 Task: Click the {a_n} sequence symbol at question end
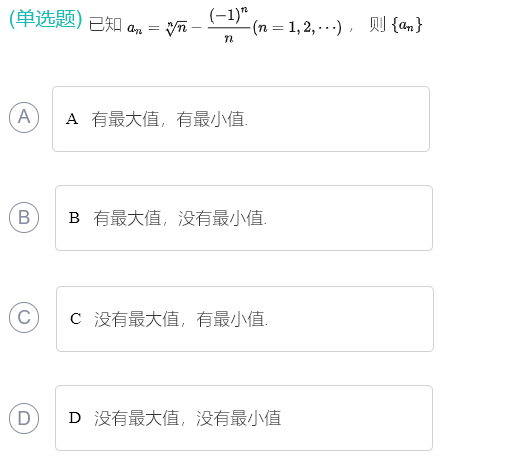407,25
